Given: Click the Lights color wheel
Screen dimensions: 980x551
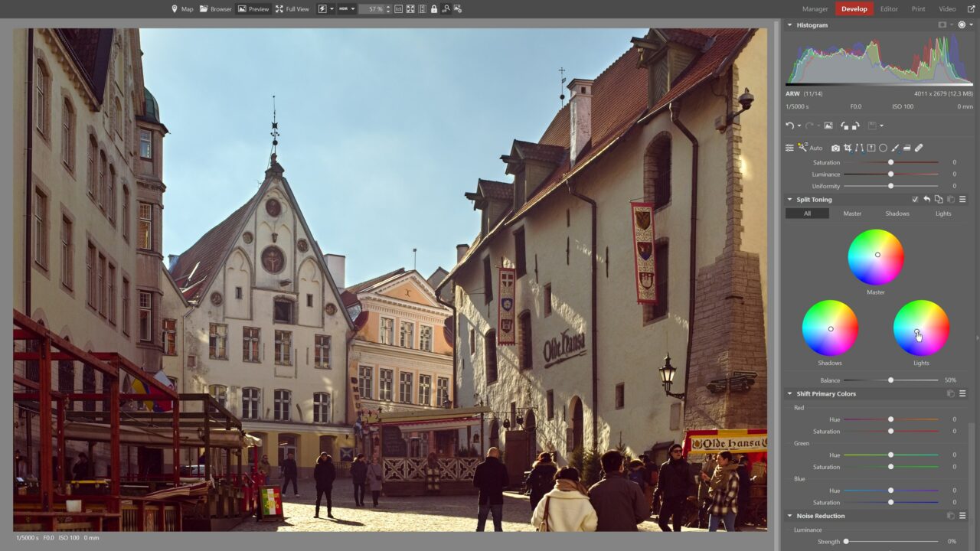Looking at the screenshot, I should [x=921, y=328].
